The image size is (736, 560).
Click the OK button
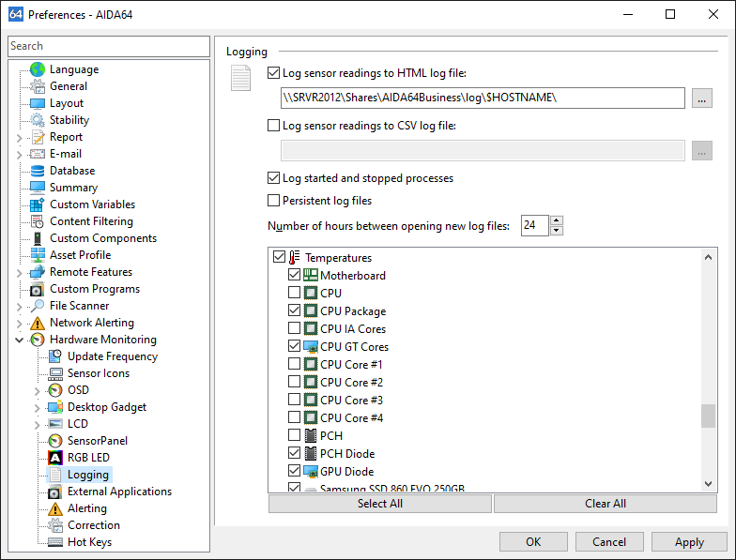click(x=533, y=542)
